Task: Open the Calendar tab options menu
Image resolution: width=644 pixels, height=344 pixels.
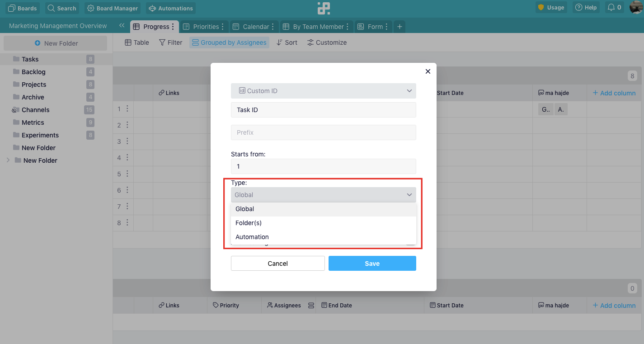Action: [x=273, y=27]
